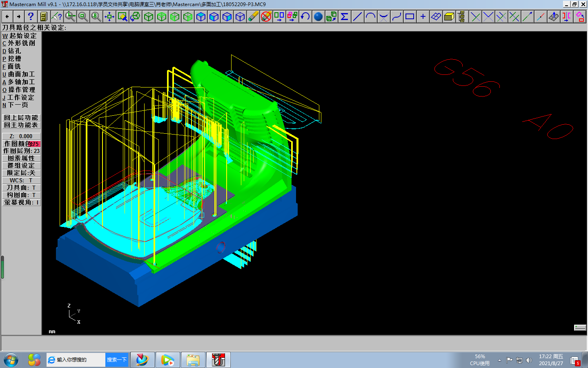Click the 搜索一下 search button
Screen dimensions: 588x368
coord(117,360)
